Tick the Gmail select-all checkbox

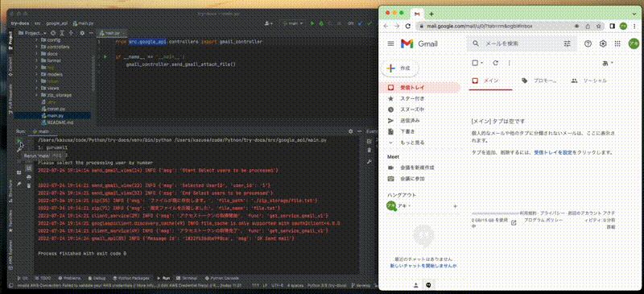pos(475,63)
